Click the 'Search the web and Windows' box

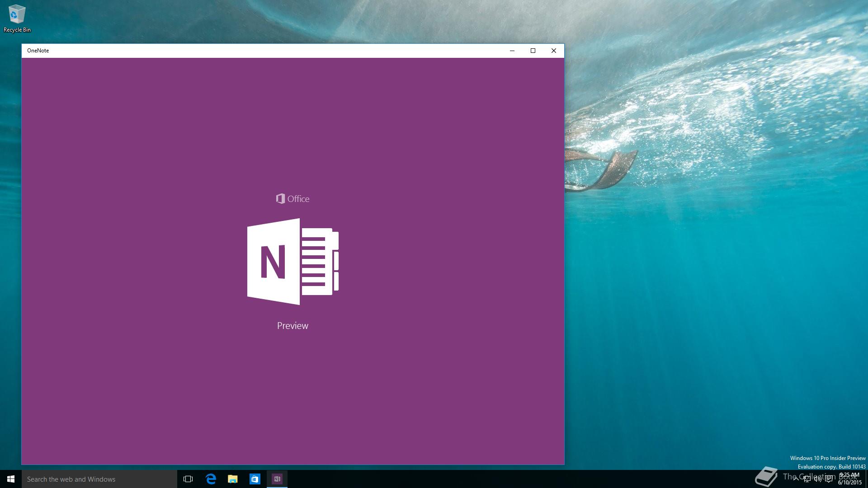99,479
